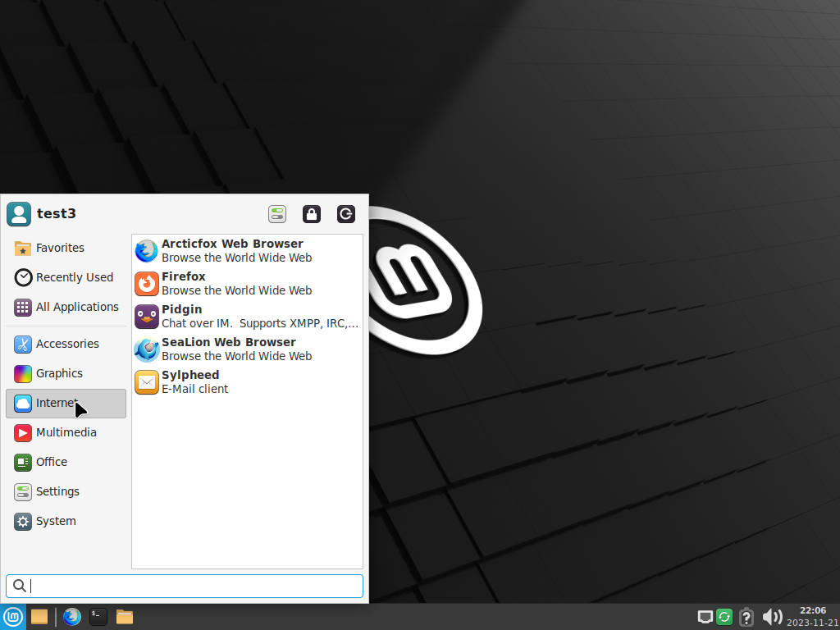Click the log out icon in menu header
The width and height of the screenshot is (840, 630).
(346, 214)
